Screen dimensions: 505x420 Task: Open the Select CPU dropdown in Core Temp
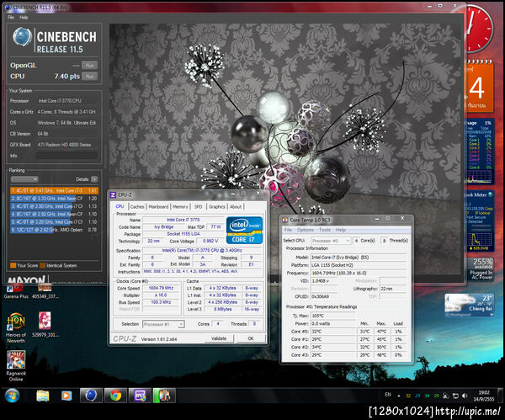click(x=331, y=241)
